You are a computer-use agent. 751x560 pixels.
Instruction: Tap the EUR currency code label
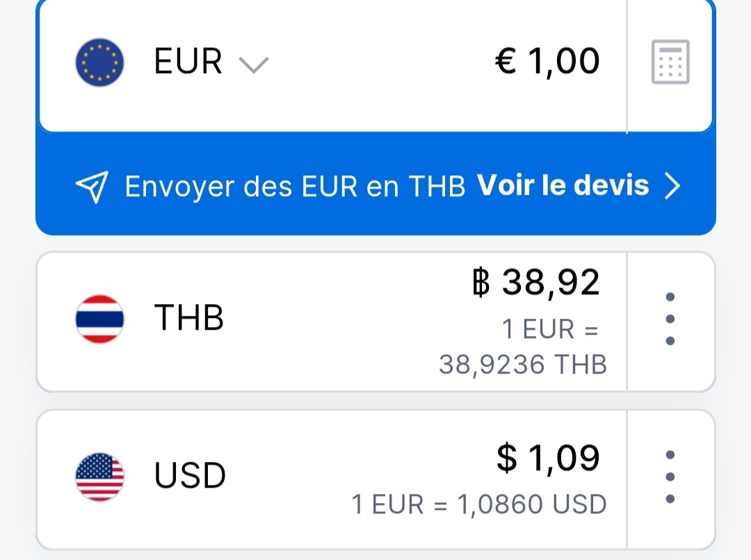pos(188,62)
